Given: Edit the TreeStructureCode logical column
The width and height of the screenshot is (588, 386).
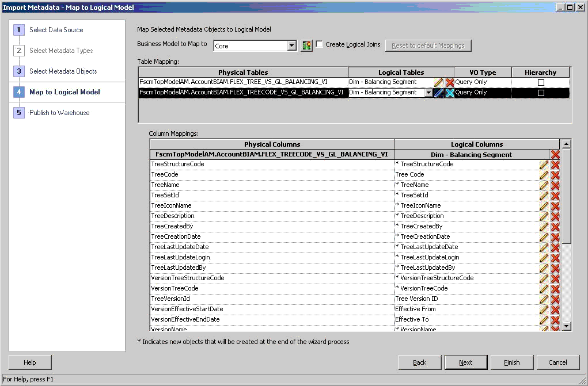Looking at the screenshot, I should 544,165.
